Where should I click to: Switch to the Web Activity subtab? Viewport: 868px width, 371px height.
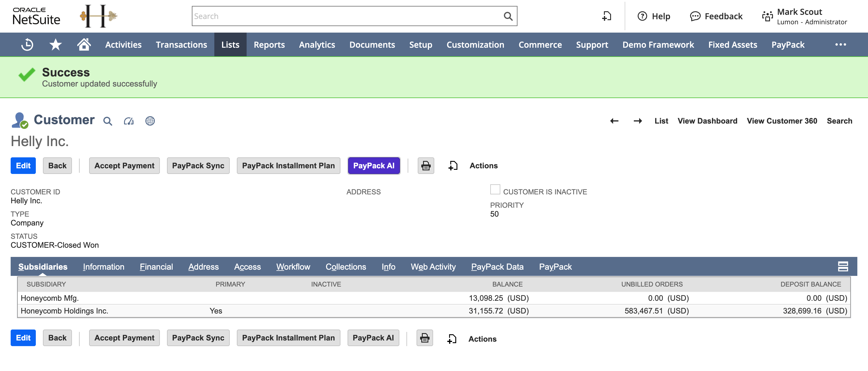[433, 266]
